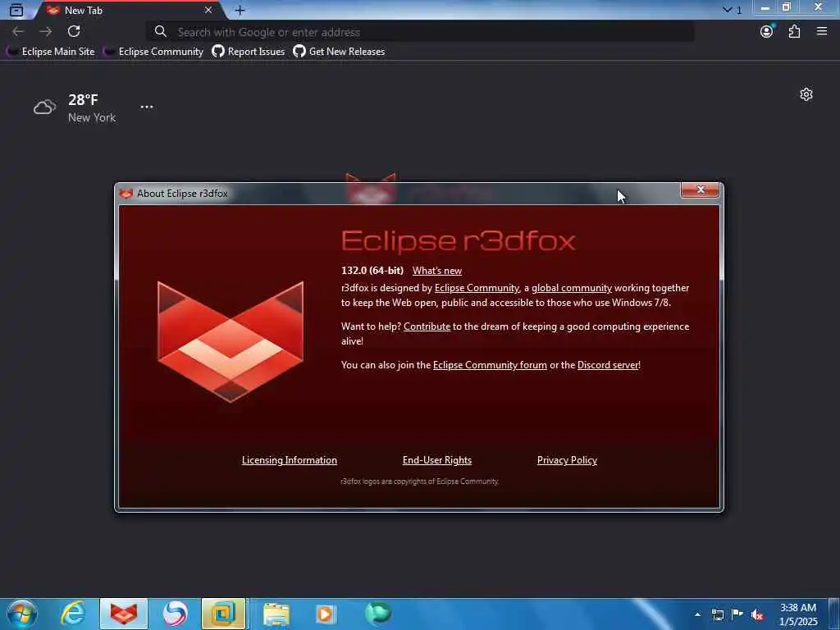Click the 28°F temperature text
Screen dimensions: 840x630
point(83,99)
